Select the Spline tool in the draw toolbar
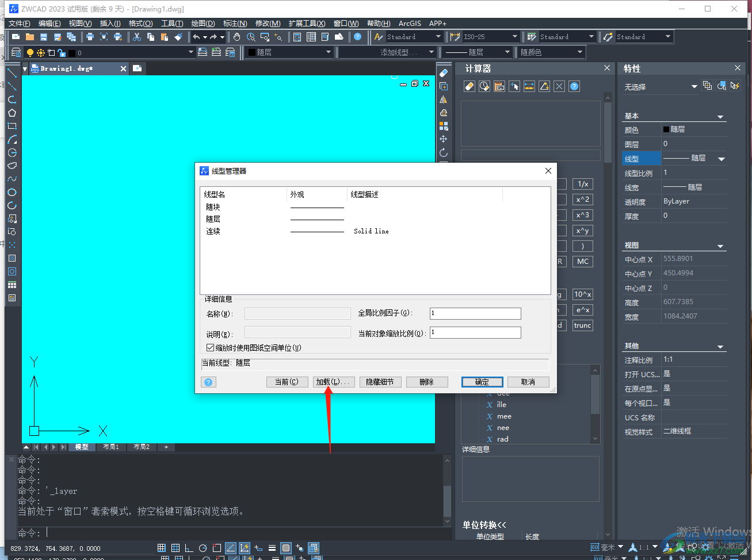 pos(12,179)
